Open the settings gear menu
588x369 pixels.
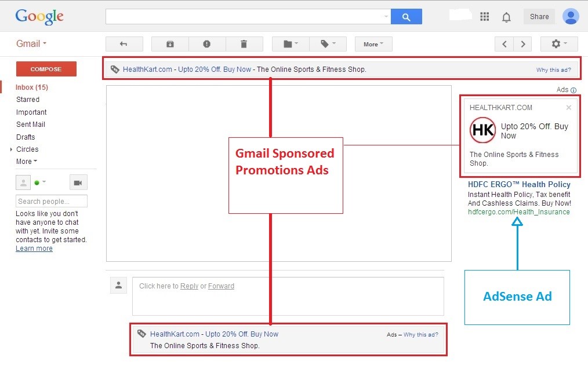(x=559, y=44)
